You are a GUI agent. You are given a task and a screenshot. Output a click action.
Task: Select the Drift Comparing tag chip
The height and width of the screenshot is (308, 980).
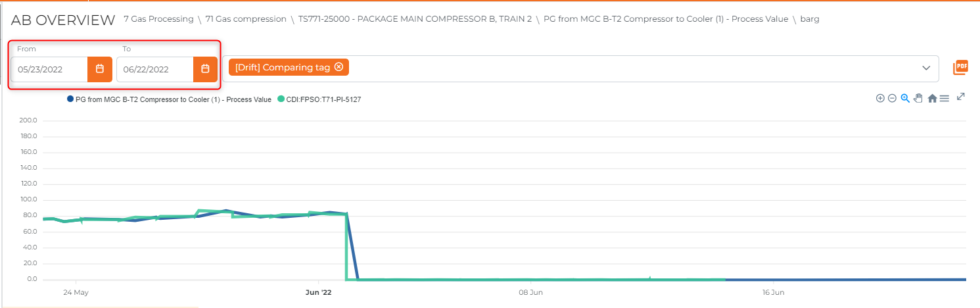pos(283,67)
